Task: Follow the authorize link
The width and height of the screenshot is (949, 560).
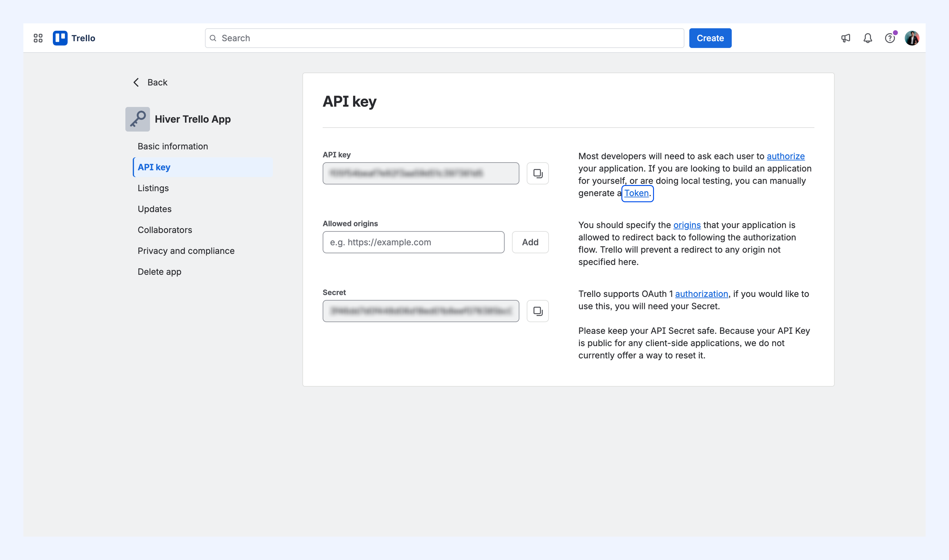Action: (x=786, y=156)
